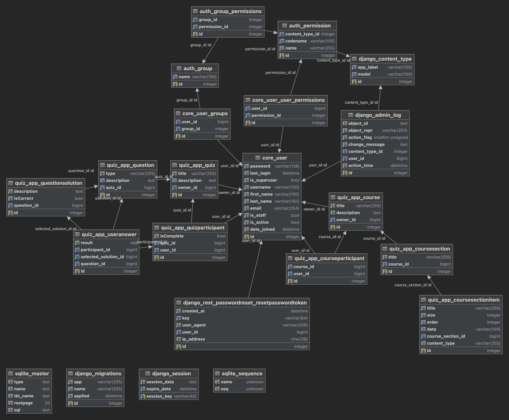
Task: Select action_flag column in django_admin_log
Action: tap(360, 137)
